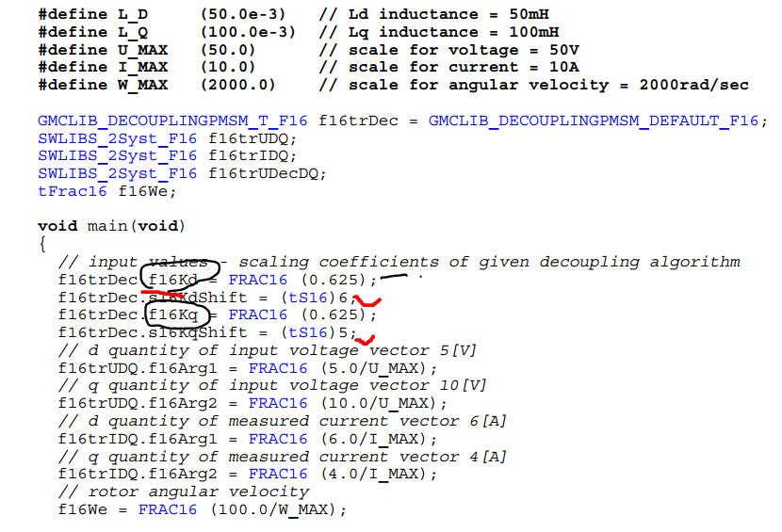
Task: Click the 'void main(void)' function header
Action: 112,226
